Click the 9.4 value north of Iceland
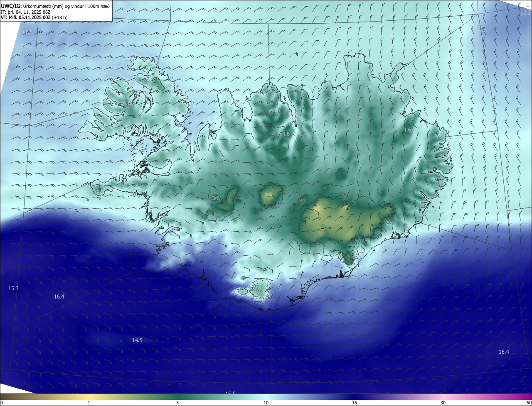Image resolution: width=532 pixels, height=406 pixels. [x=334, y=37]
